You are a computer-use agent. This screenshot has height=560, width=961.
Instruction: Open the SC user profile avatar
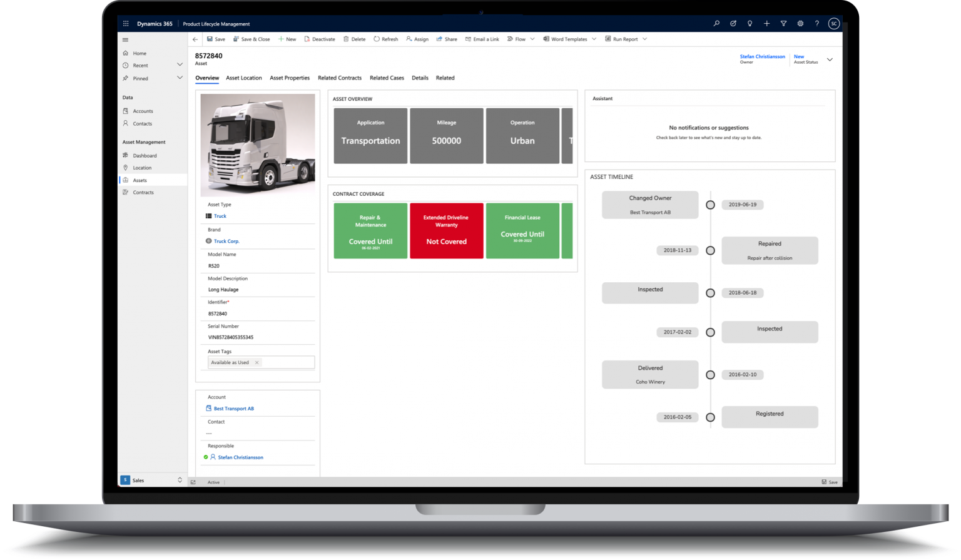tap(833, 24)
